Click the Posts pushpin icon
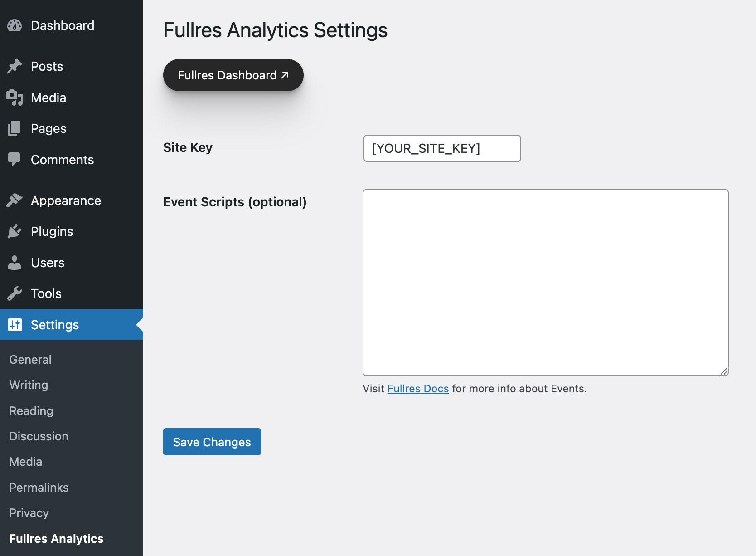This screenshot has height=556, width=756. point(15,66)
